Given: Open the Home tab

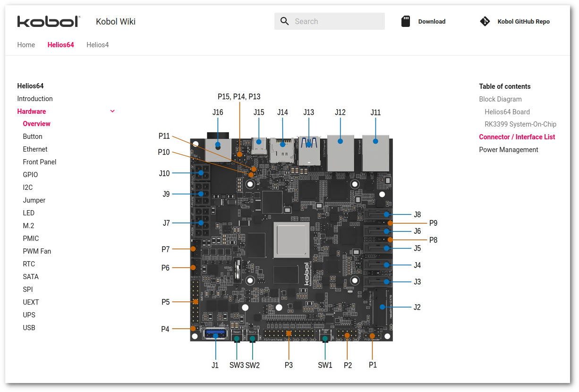Looking at the screenshot, I should [26, 45].
